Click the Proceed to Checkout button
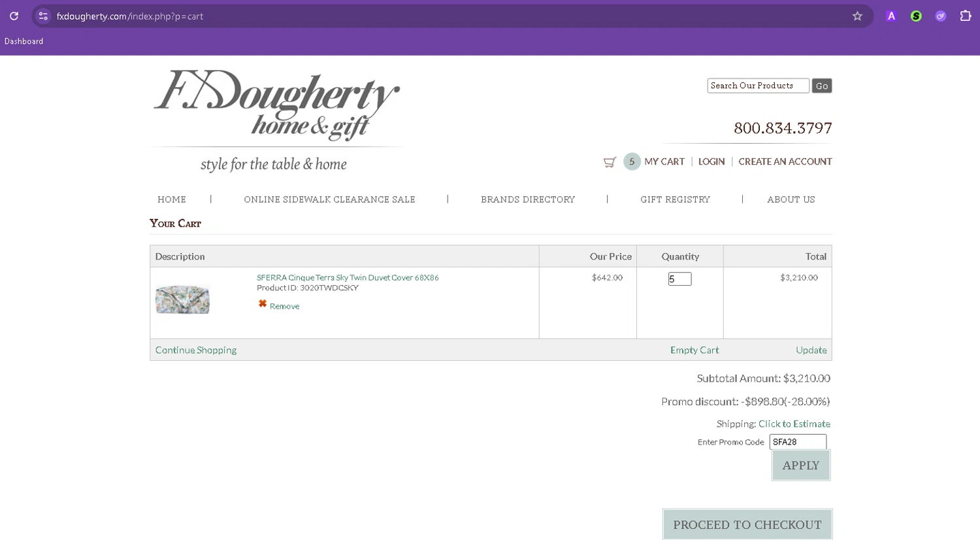Image resolution: width=980 pixels, height=540 pixels. click(x=747, y=524)
